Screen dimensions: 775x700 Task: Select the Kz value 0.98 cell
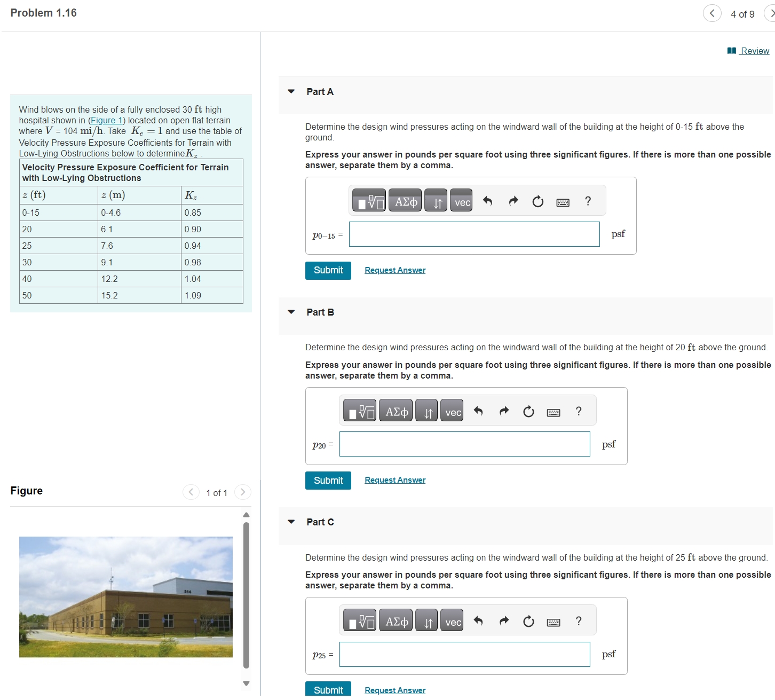212,262
